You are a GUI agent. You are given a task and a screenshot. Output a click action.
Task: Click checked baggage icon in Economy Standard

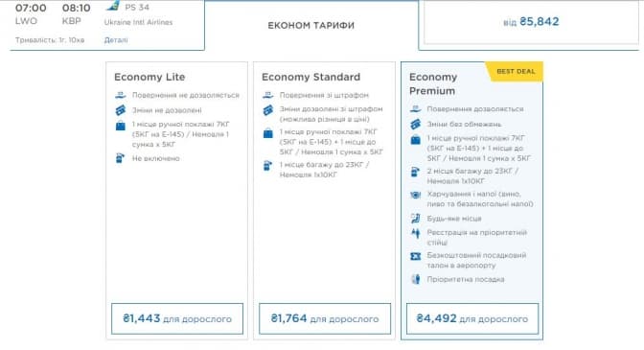pyautogui.click(x=267, y=166)
